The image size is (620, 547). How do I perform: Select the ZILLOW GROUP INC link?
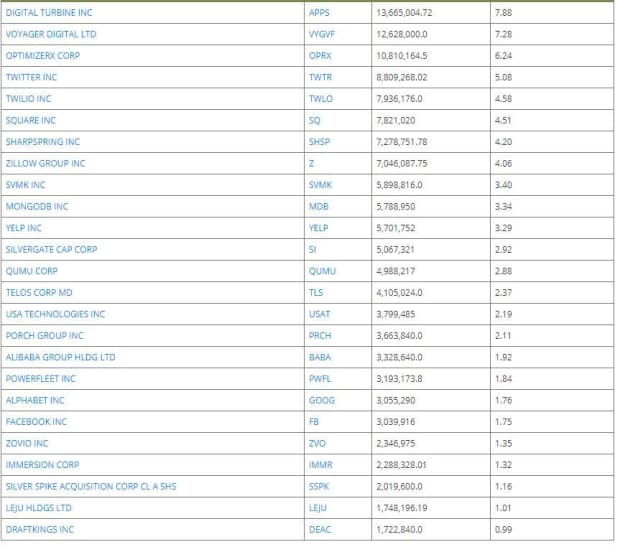click(x=45, y=163)
